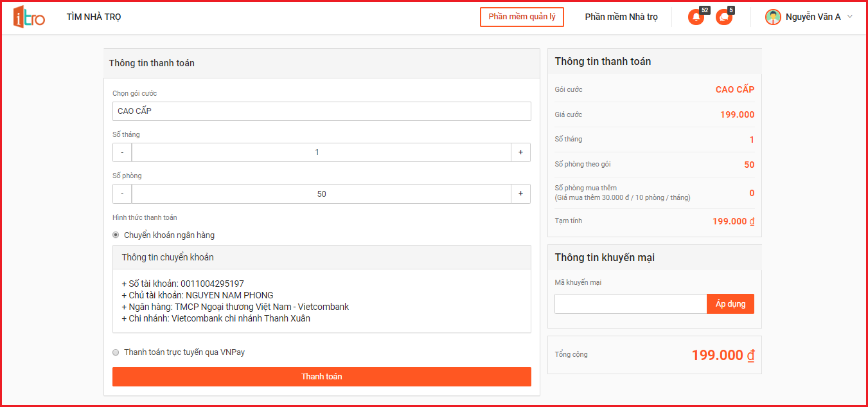The image size is (868, 407).
Task: Click the user avatar picture
Action: [x=773, y=17]
